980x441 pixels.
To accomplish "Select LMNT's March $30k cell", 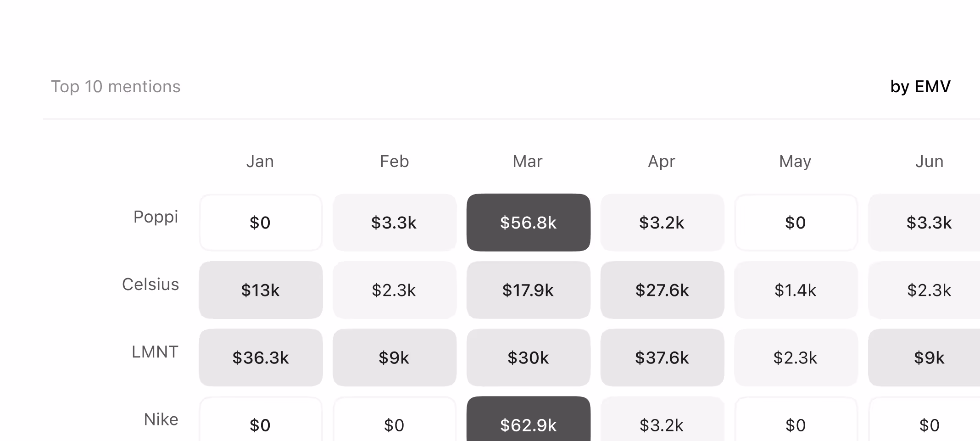I will tap(528, 357).
